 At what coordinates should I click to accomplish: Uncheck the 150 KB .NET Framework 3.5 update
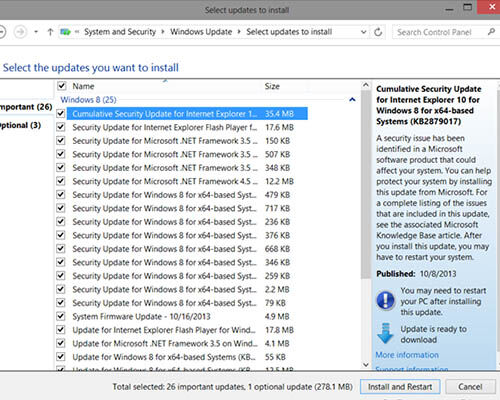coord(61,140)
